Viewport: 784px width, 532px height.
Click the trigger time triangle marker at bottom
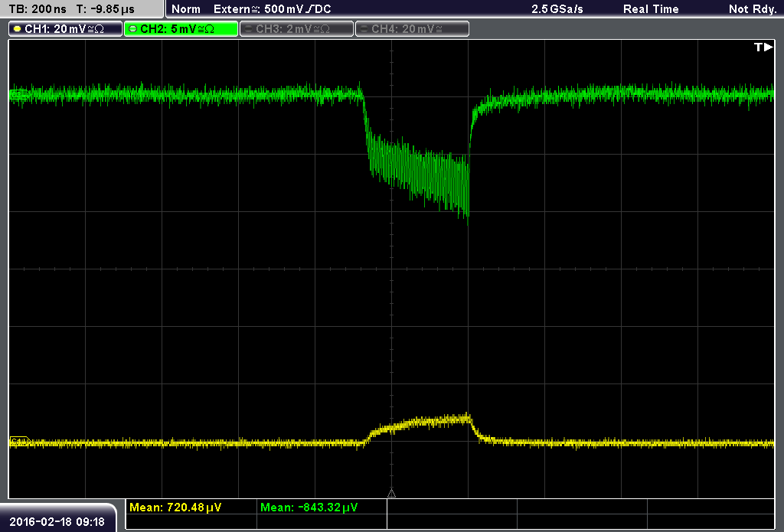(391, 494)
